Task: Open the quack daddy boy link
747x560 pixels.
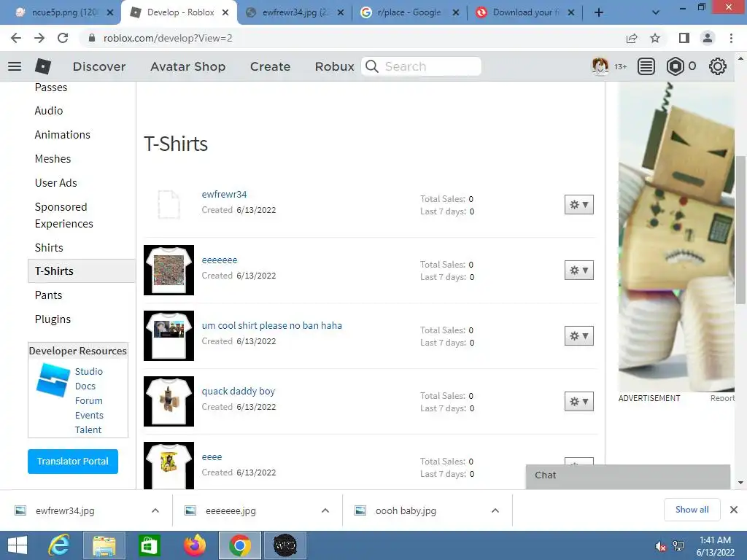Action: (239, 391)
